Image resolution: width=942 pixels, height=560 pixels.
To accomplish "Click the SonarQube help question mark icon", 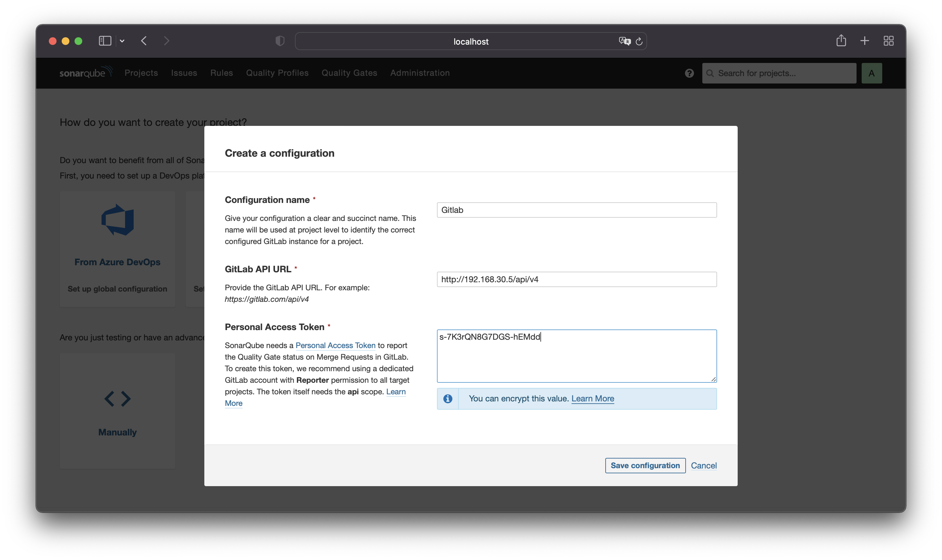I will click(689, 73).
